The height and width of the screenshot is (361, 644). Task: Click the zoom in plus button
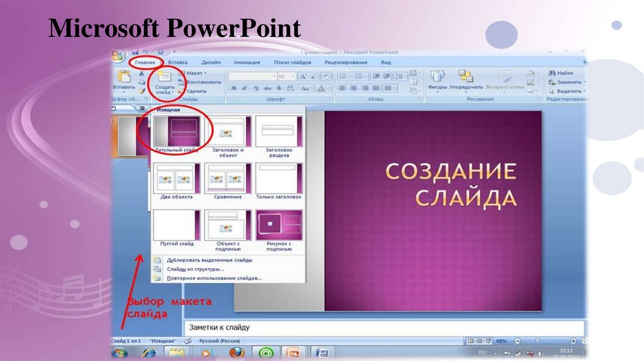click(573, 342)
